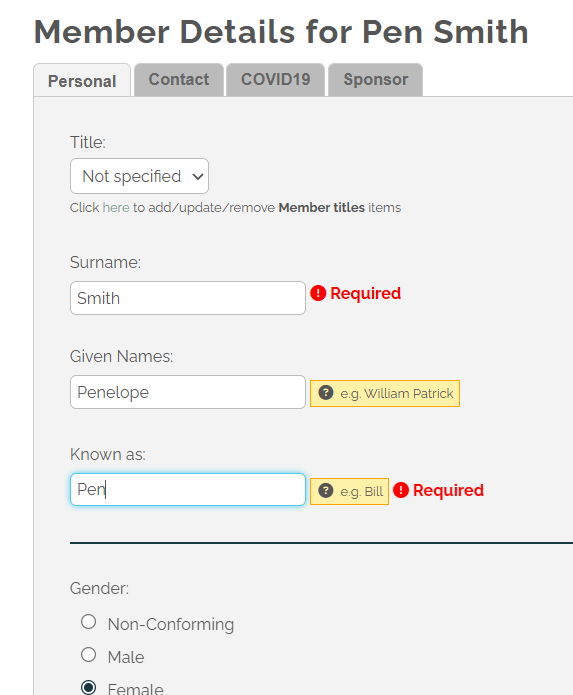Click the Title dropdown chevron arrow
This screenshot has height=695, width=573.
198,176
